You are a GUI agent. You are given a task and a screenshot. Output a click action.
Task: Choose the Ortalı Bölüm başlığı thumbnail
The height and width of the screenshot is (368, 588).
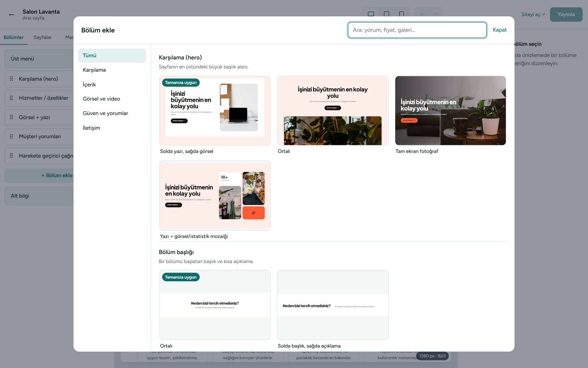coord(215,305)
